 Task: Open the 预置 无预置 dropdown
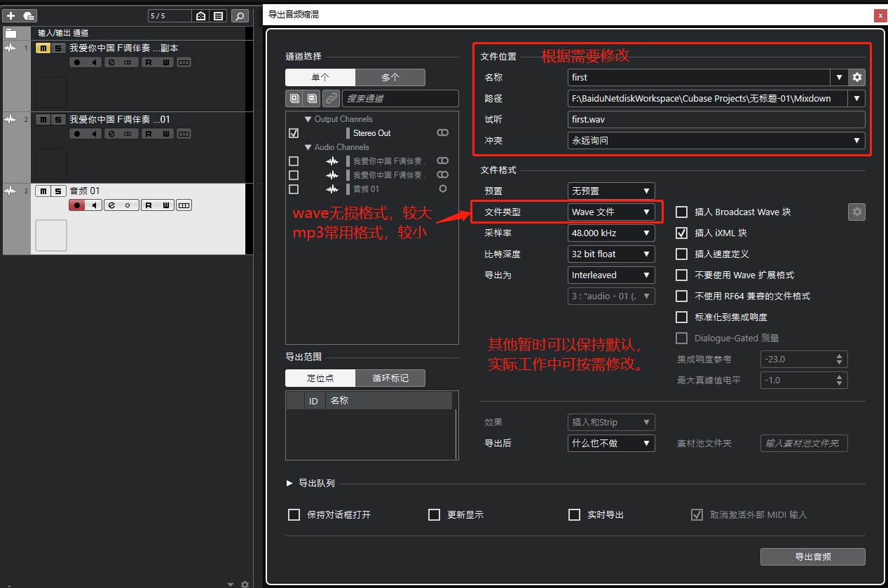click(x=611, y=191)
